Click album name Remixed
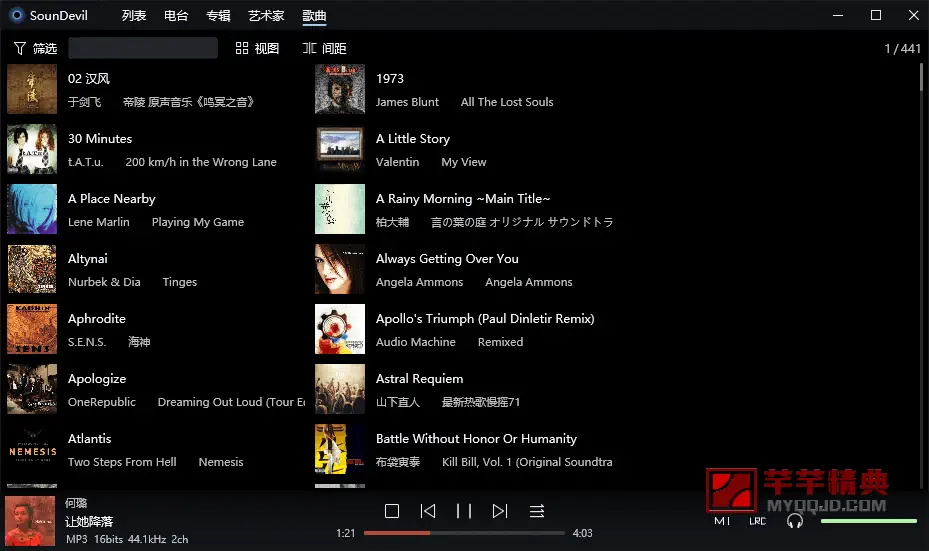The width and height of the screenshot is (929, 551). 501,342
